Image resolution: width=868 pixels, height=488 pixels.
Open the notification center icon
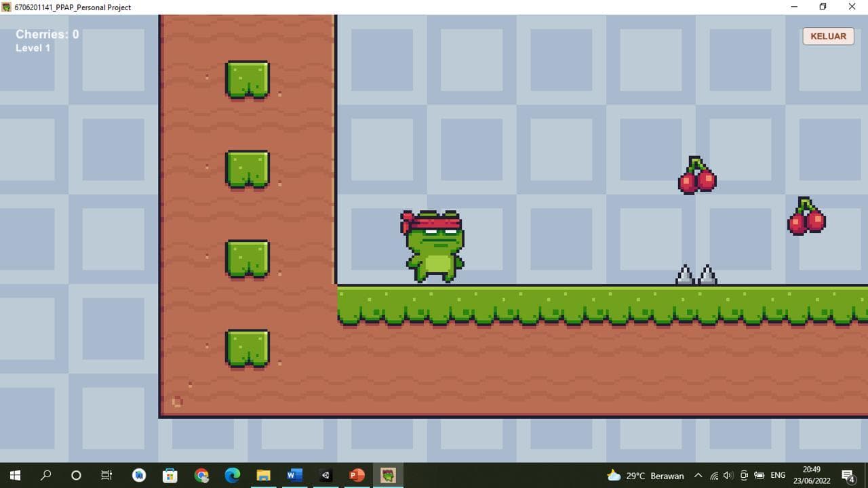click(x=848, y=476)
